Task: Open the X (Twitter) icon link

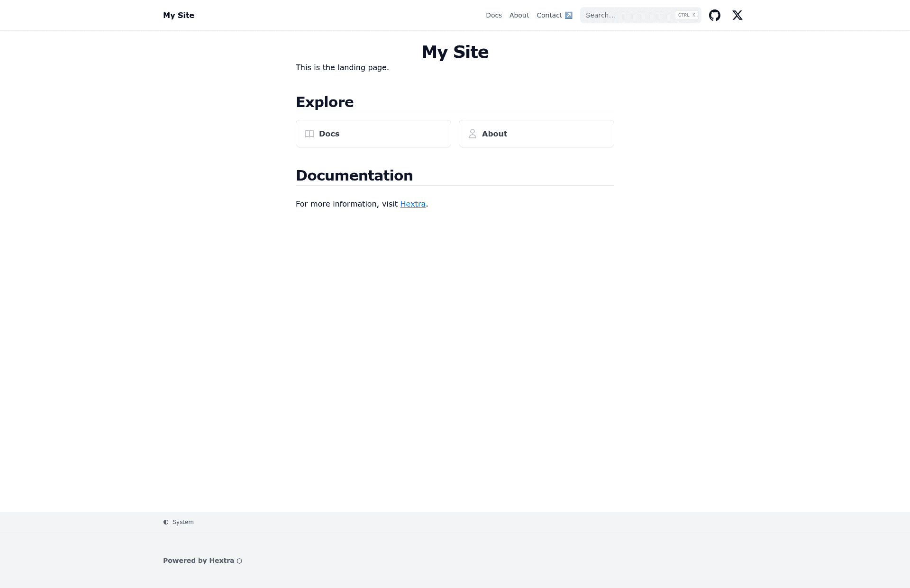Action: coord(737,15)
